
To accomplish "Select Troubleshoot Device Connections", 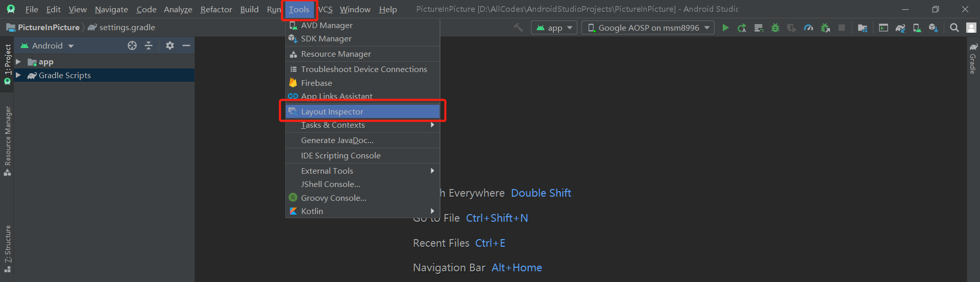I will (362, 69).
